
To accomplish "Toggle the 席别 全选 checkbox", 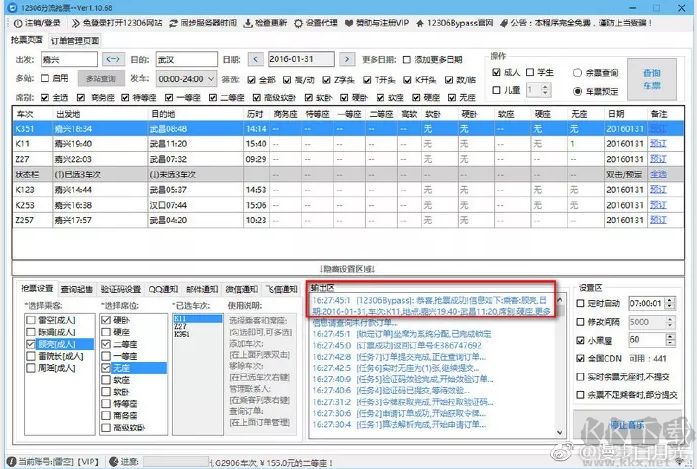I will click(x=44, y=97).
